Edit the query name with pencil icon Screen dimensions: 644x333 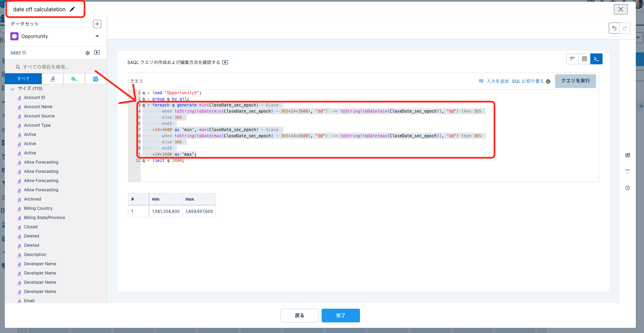coord(72,9)
